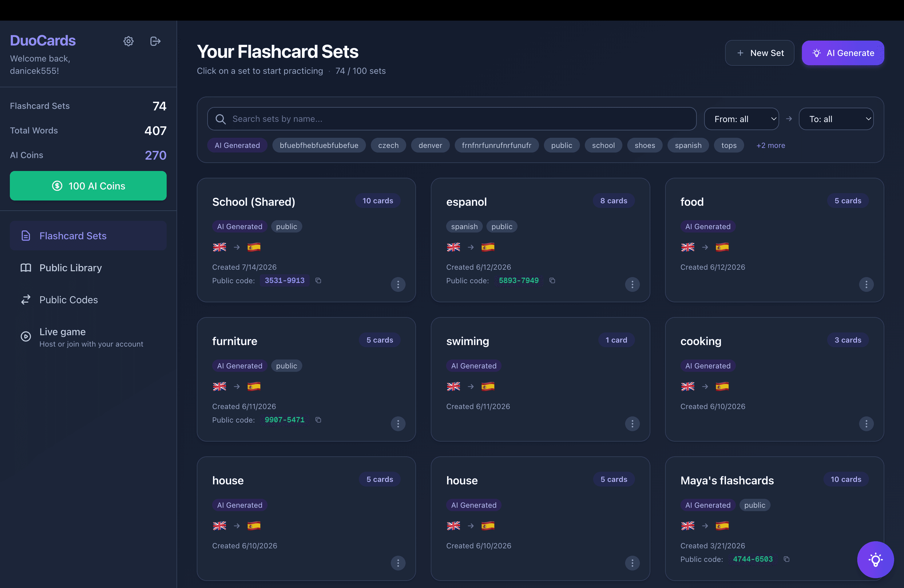Toggle the school filter tag
904x588 pixels.
click(x=603, y=145)
